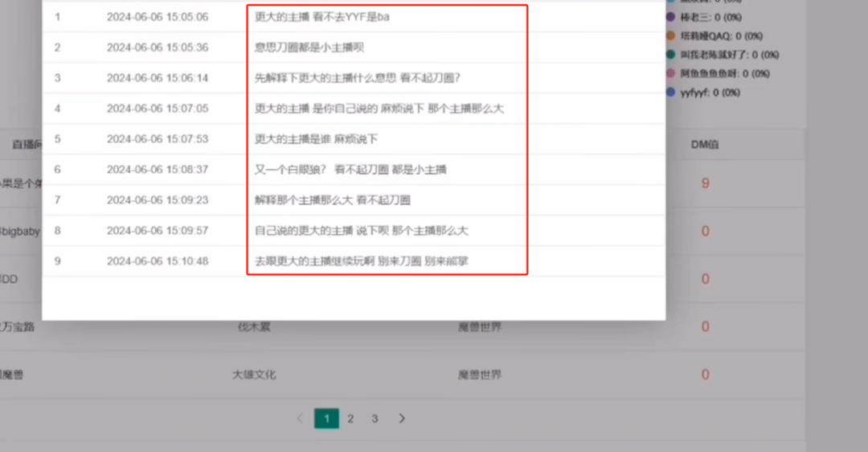
Task: Click row number 1 in popup table
Action: 58,17
